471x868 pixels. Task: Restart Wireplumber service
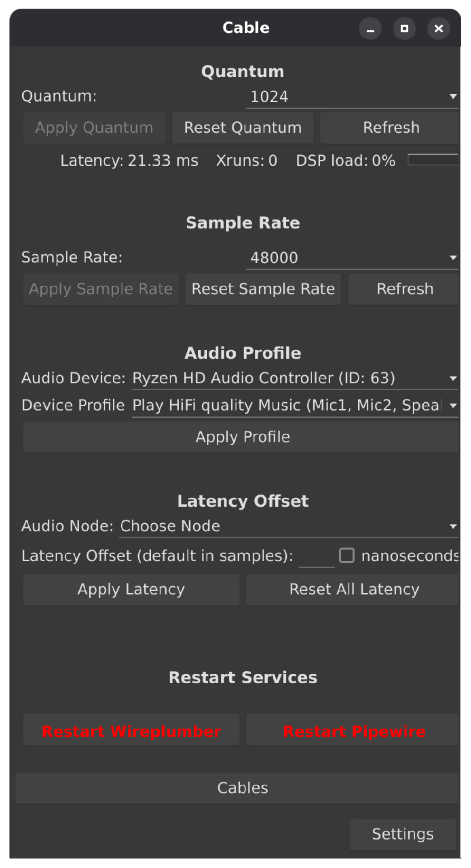tap(131, 730)
